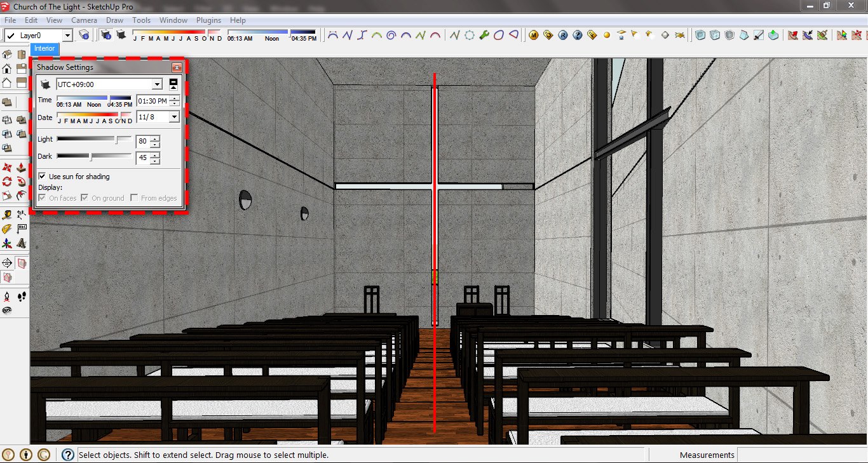Click the status bar help question mark
This screenshot has height=463, width=868.
coord(66,455)
